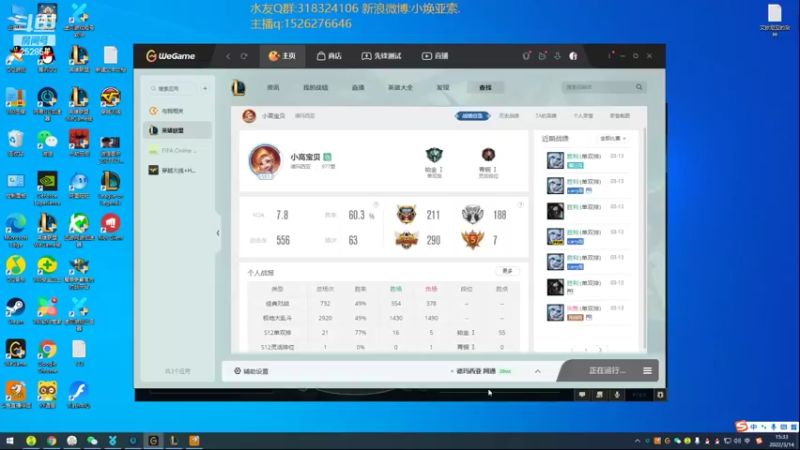Image resolution: width=800 pixels, height=450 pixels.
Task: Select FIFA Online in the sidebar
Action: tap(177, 151)
